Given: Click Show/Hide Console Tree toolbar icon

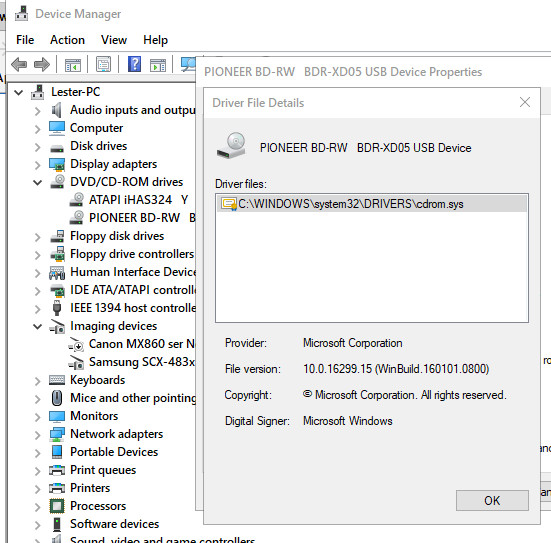Looking at the screenshot, I should click(73, 65).
